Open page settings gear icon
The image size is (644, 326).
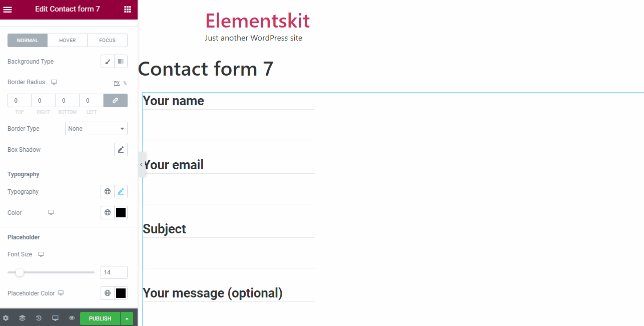(x=6, y=318)
